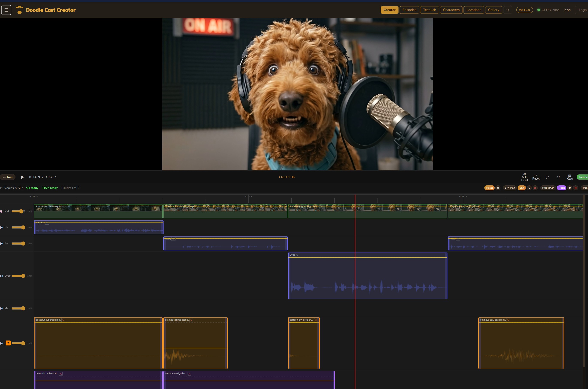Viewport: 588px width, 389px height.
Task: Add a new SFX track with the plus icon
Action: (x=8, y=343)
